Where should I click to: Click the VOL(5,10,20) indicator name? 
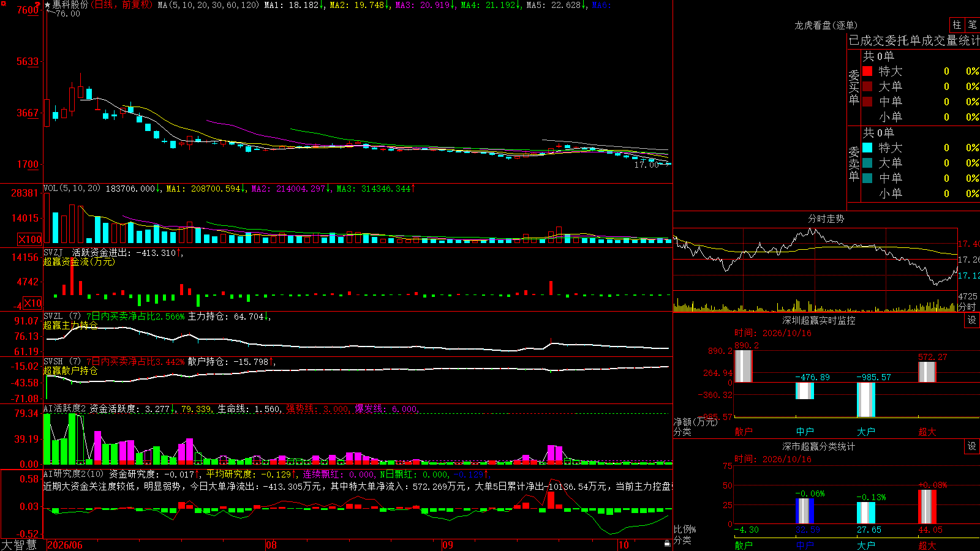click(x=72, y=188)
